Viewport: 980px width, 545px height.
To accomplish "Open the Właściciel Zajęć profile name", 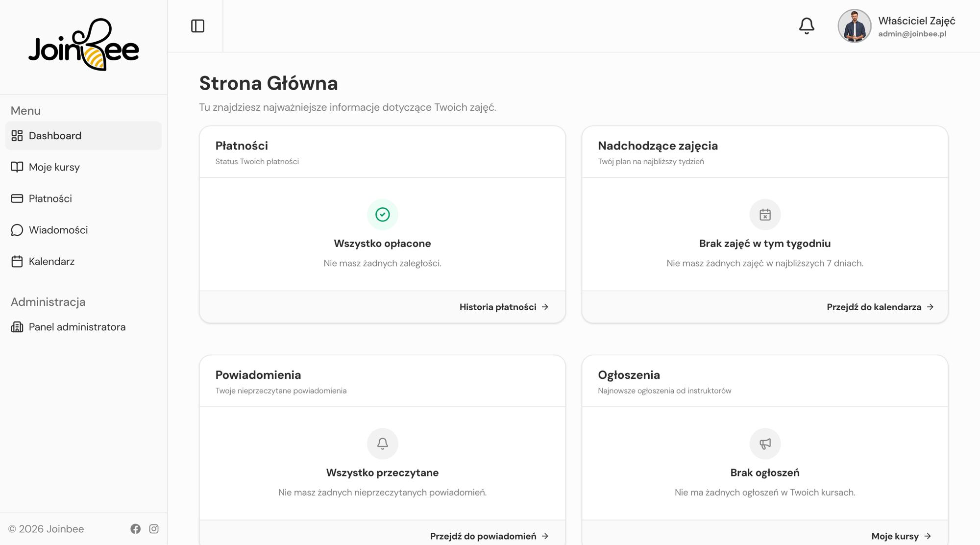I will click(916, 21).
